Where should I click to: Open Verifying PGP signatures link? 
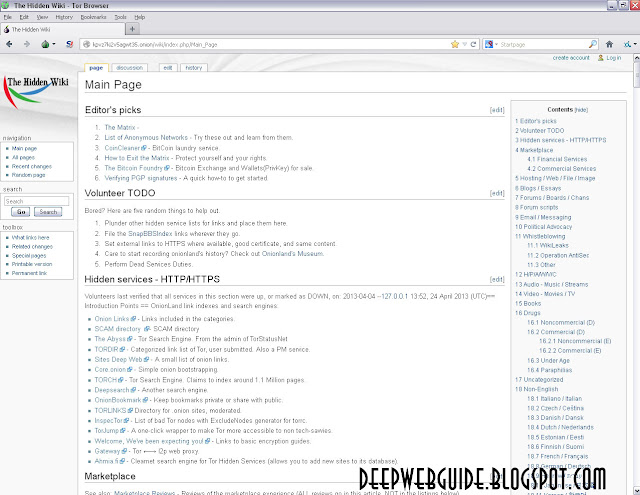pyautogui.click(x=141, y=178)
